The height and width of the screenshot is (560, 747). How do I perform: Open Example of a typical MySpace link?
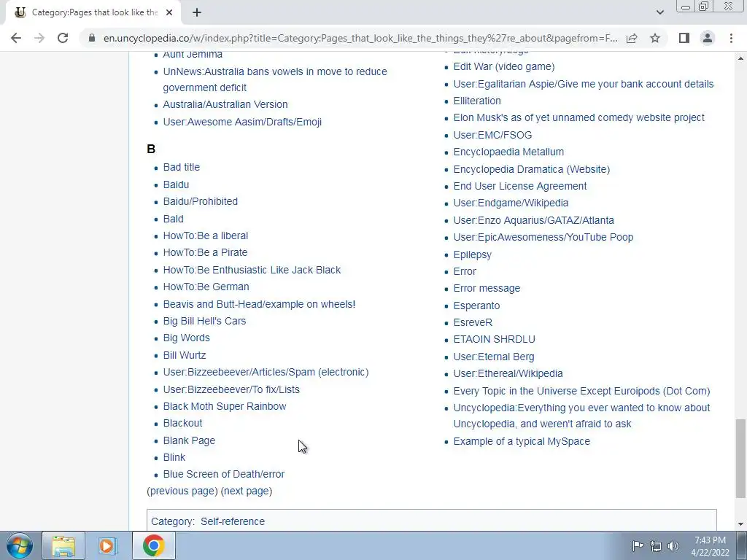click(521, 441)
